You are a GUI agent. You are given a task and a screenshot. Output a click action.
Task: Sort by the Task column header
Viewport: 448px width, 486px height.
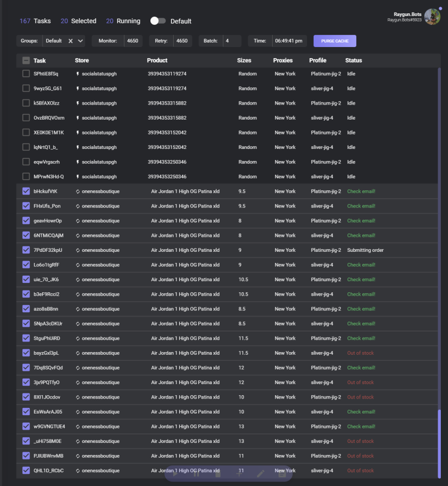(x=40, y=60)
